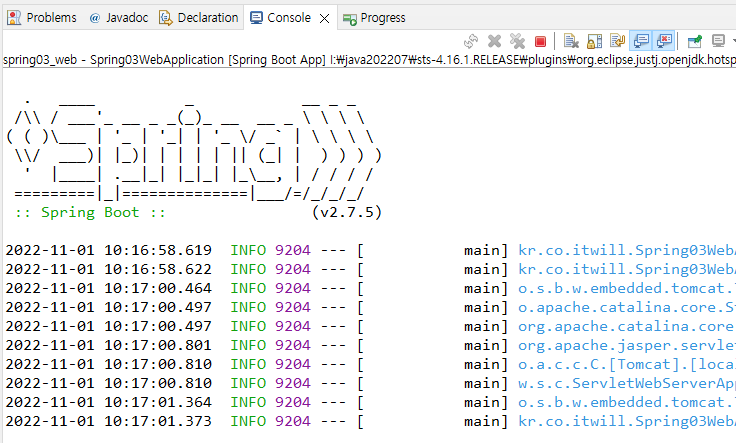
Task: Click the Progress tab icon
Action: [350, 19]
